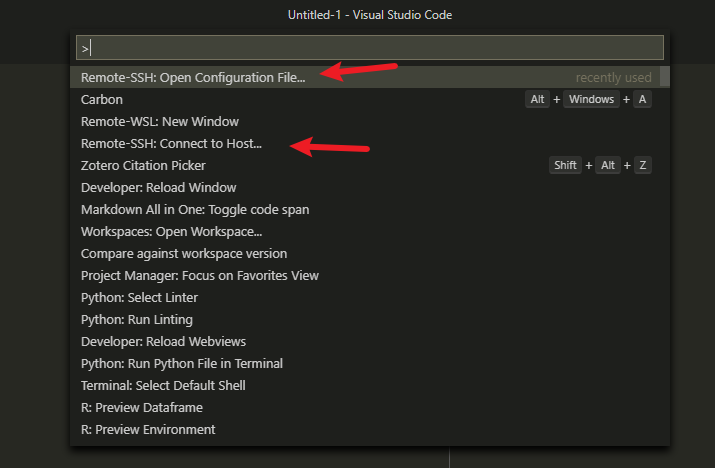This screenshot has width=715, height=468.
Task: Open Zotero Citation Picker
Action: point(369,165)
